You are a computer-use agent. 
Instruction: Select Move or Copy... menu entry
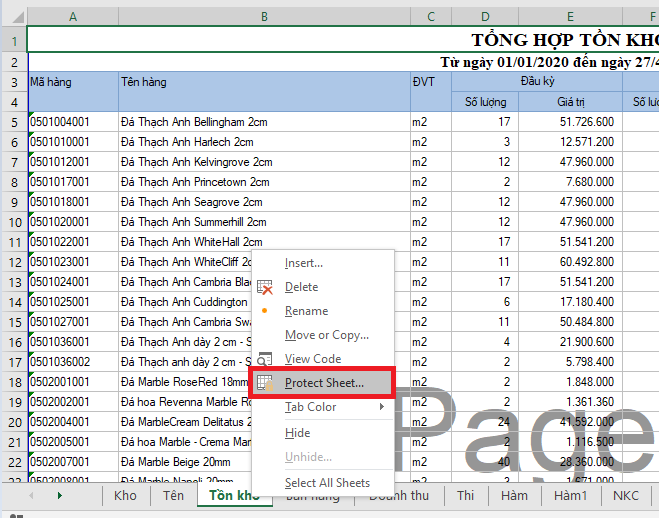326,335
